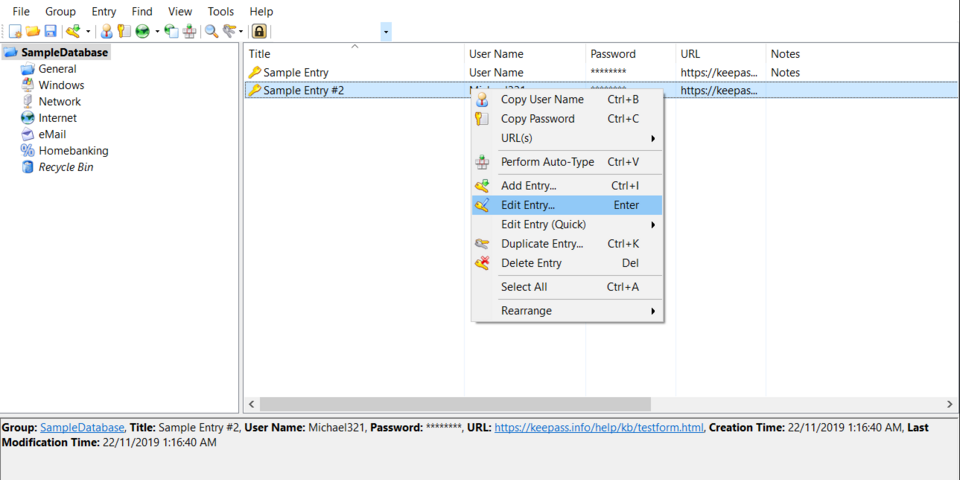Click the Find magnifier toolbar icon
The image size is (960, 480).
pos(211,31)
